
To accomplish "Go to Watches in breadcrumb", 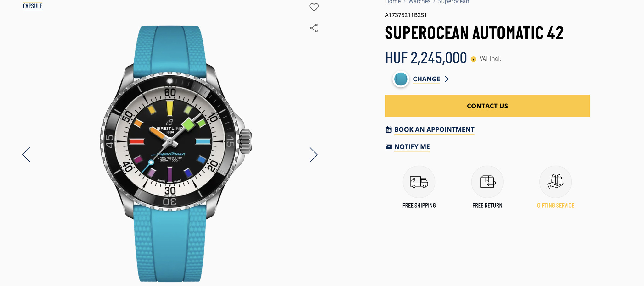I will [419, 2].
